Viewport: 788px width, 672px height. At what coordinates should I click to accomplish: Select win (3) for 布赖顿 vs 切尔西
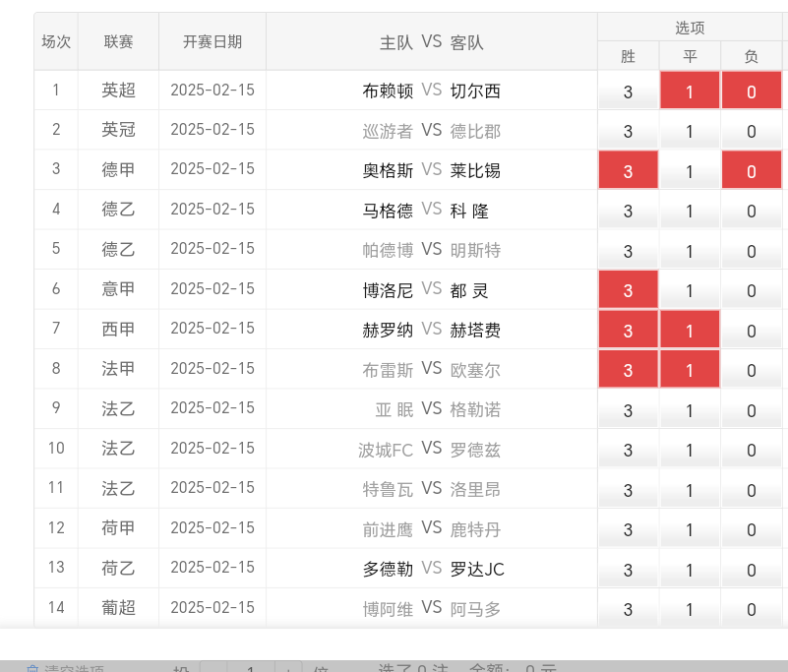point(628,92)
